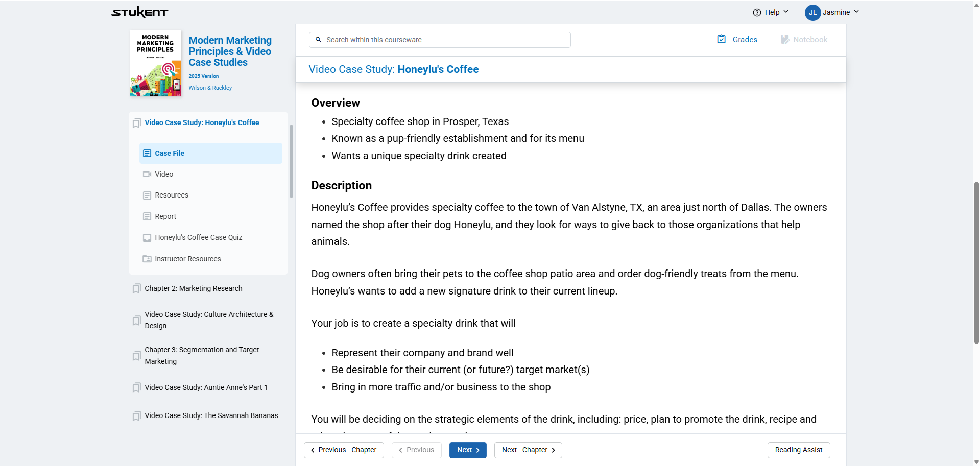This screenshot has height=466, width=980.
Task: Click the search magnifier icon
Action: coord(318,40)
